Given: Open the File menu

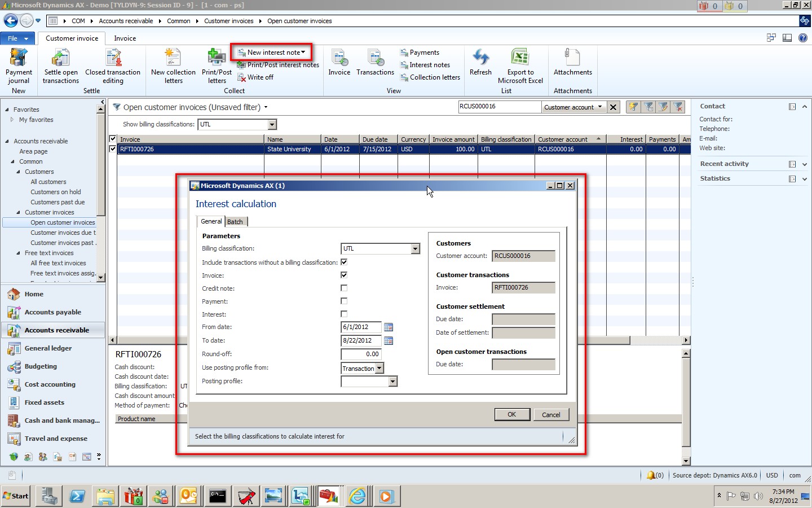Looking at the screenshot, I should [18, 38].
